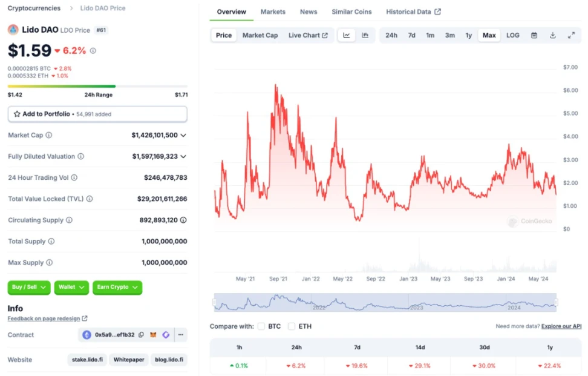Expand chart to fullscreen

[x=571, y=35]
